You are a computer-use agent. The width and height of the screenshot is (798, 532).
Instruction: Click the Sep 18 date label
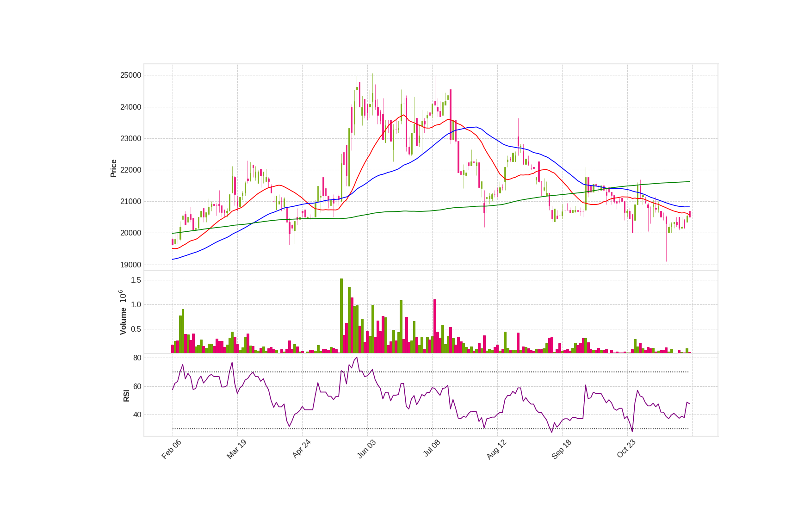coord(562,449)
